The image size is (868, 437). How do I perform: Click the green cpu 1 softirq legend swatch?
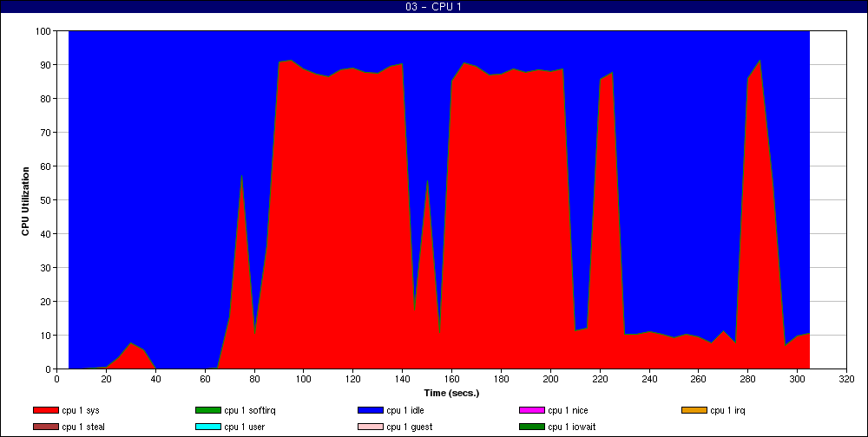[207, 410]
